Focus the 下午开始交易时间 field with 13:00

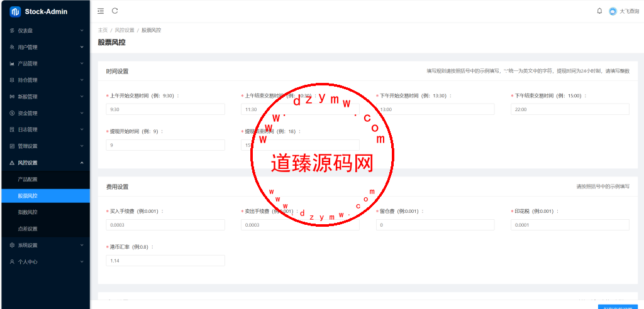coord(435,109)
